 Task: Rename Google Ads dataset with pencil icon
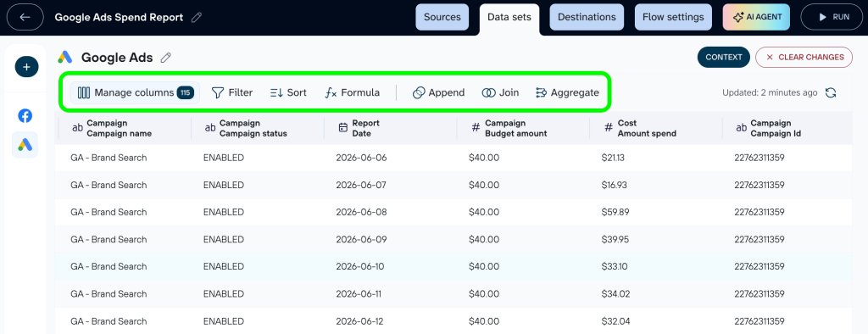tap(165, 58)
